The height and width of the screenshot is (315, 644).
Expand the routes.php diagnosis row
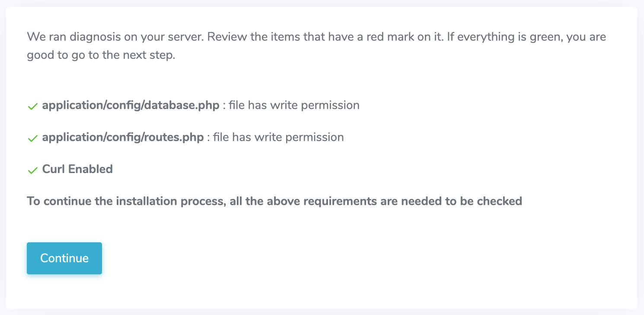click(186, 137)
